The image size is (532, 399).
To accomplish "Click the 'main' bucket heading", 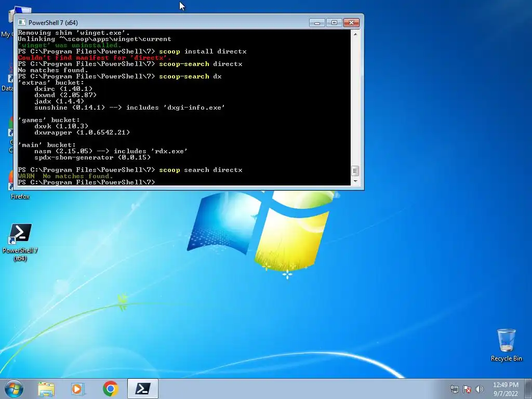I will (x=47, y=145).
